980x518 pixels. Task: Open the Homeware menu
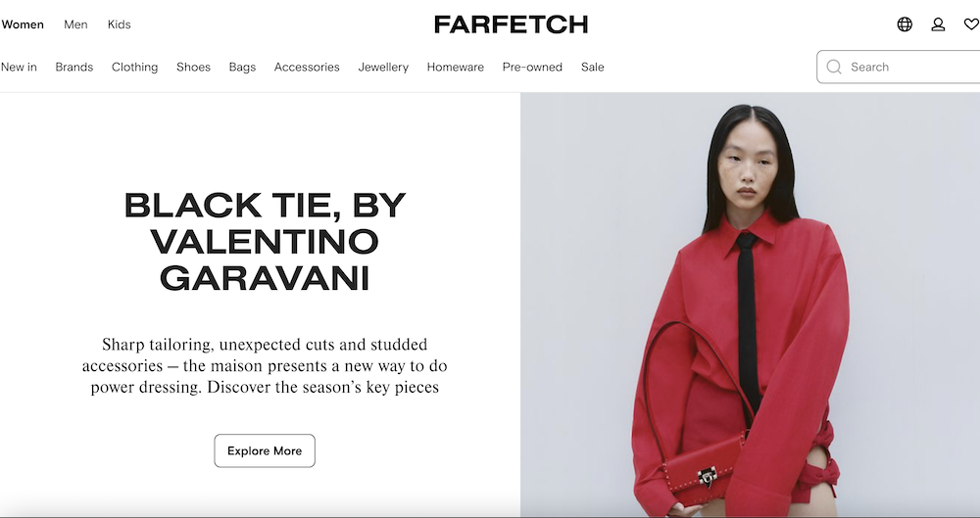point(456,67)
